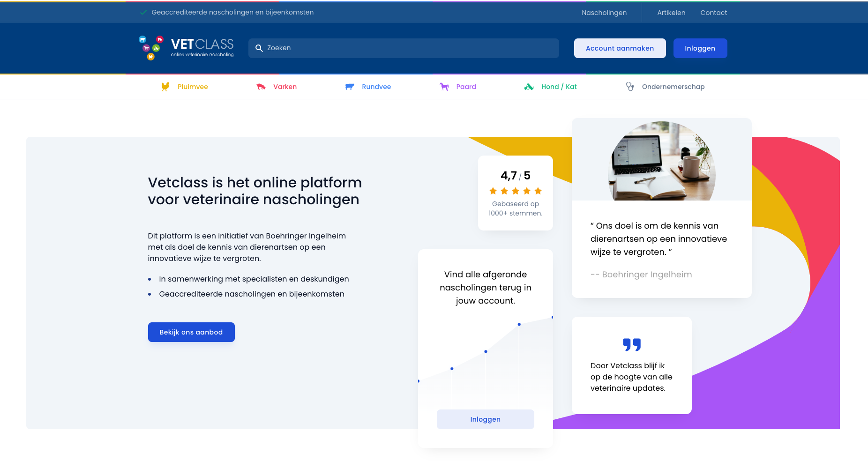Screen dimensions: 868x461
Task: Click the yellow chicken Pluimvee icon
Action: tap(165, 87)
